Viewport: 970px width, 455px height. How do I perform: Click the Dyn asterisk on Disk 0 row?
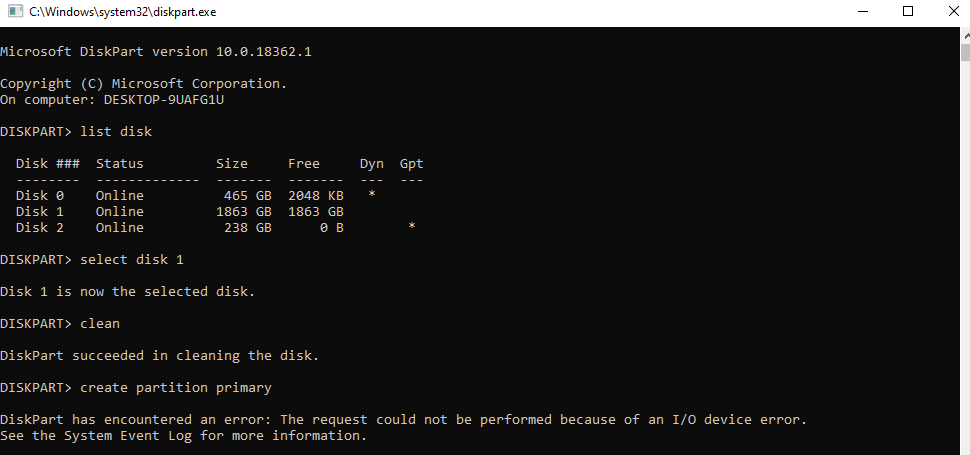point(372,195)
